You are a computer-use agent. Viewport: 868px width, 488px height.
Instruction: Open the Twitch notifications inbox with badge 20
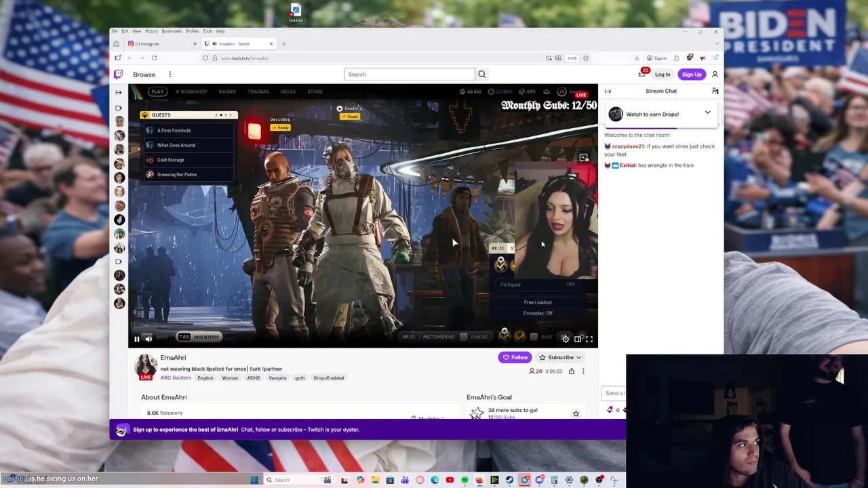[x=642, y=74]
